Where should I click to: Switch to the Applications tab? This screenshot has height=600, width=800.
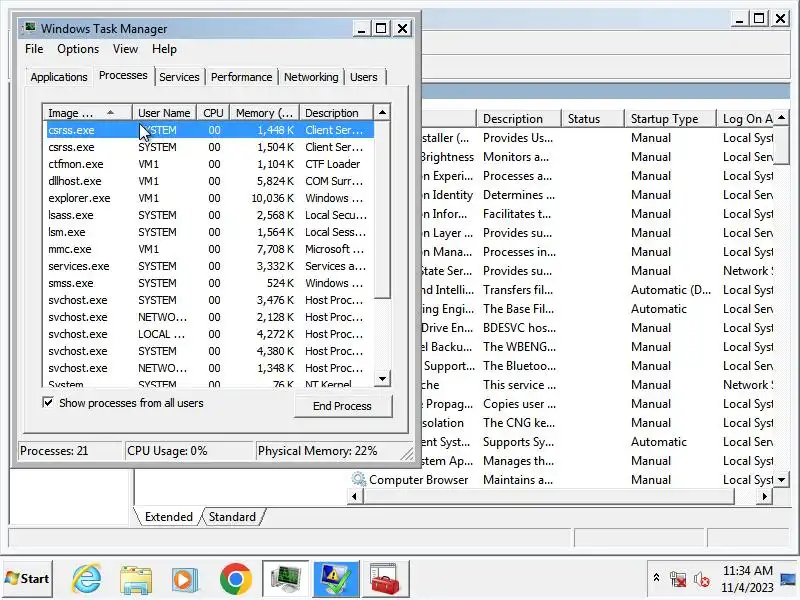coord(59,77)
